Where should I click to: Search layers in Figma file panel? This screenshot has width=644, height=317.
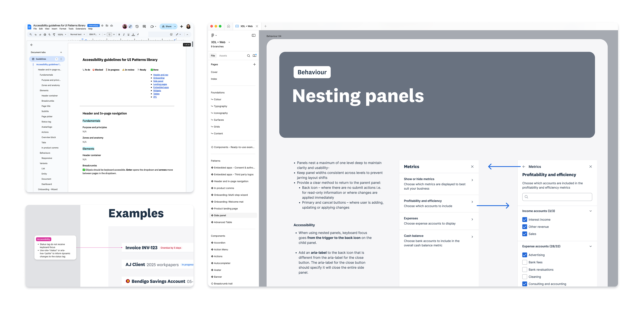pos(248,56)
